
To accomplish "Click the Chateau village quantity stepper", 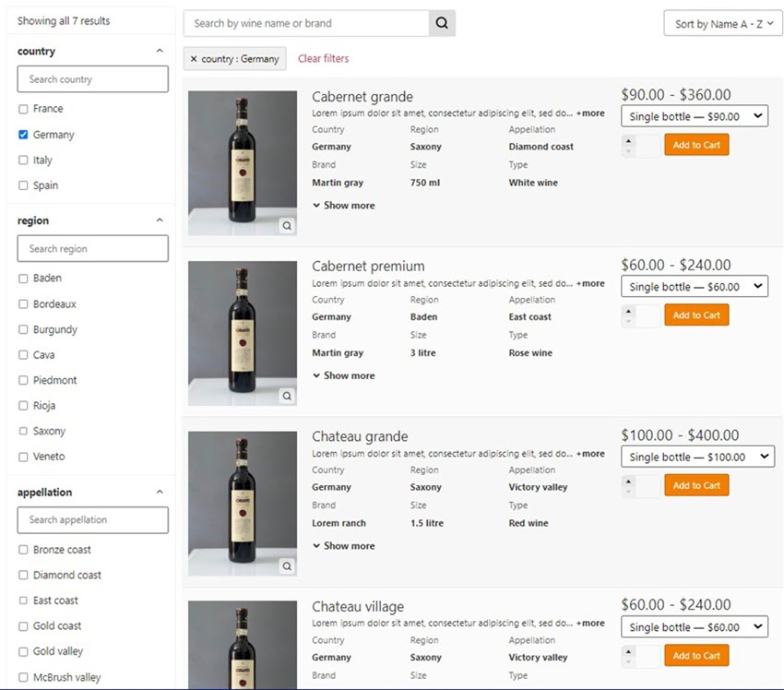I will click(x=641, y=656).
